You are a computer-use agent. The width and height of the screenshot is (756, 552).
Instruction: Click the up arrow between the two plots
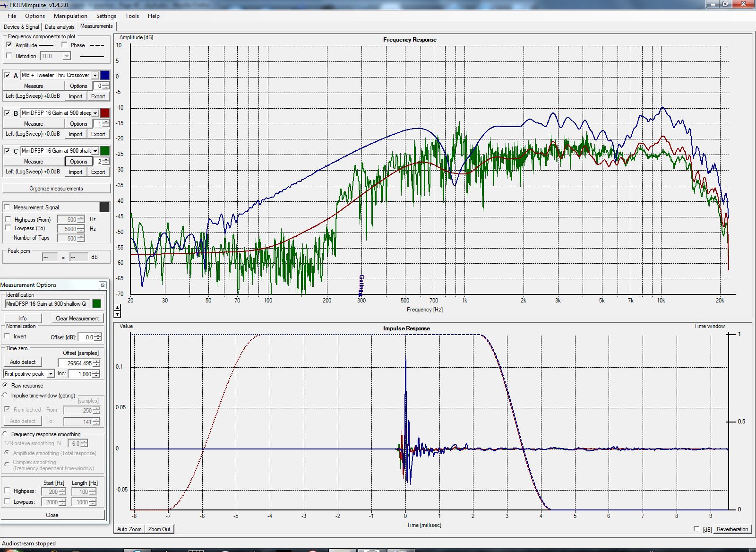(x=118, y=308)
